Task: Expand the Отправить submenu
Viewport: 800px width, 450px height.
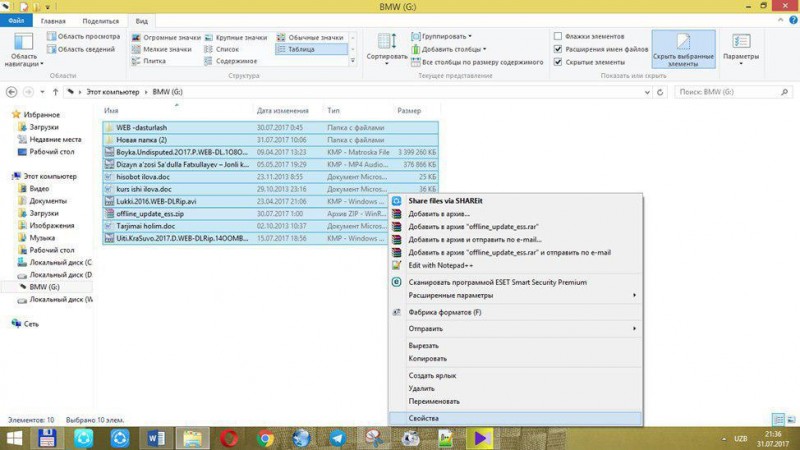Action: tap(515, 329)
